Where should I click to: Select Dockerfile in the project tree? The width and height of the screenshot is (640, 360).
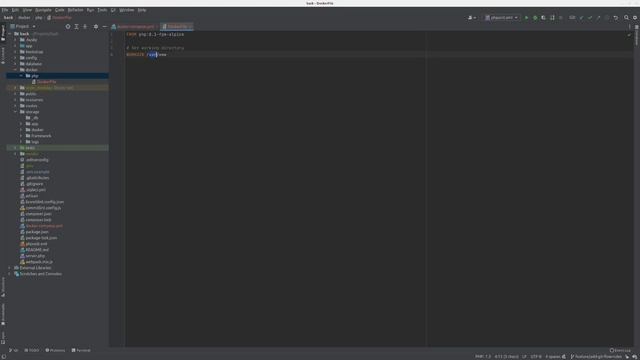pos(47,82)
